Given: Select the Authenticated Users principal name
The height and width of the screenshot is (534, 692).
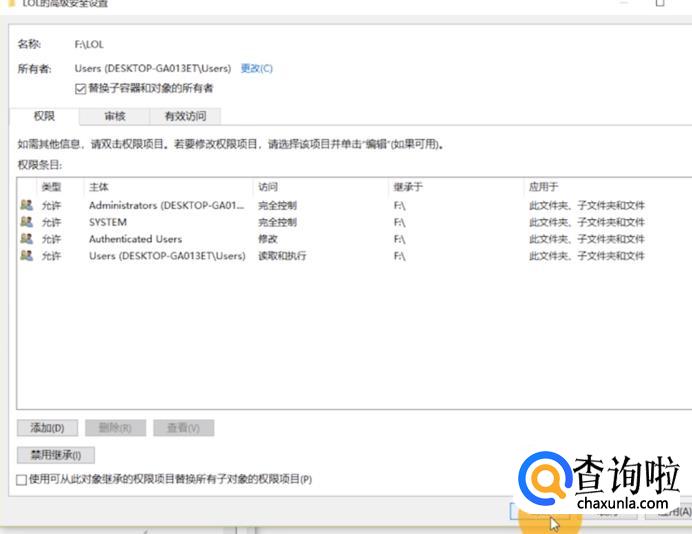Looking at the screenshot, I should pos(135,239).
